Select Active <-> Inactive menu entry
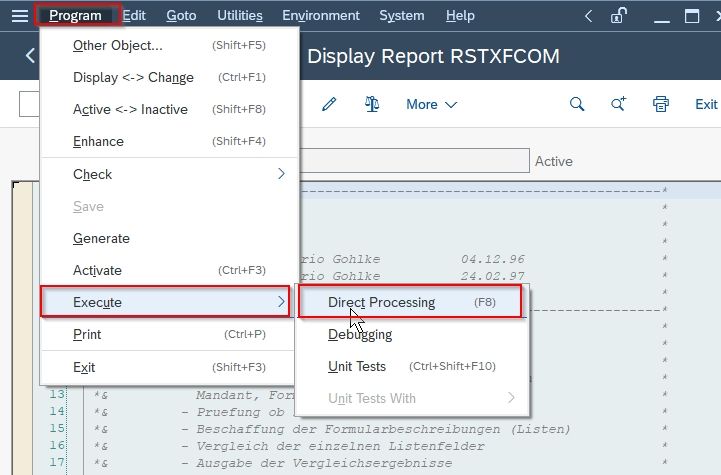This screenshot has width=721, height=475. click(x=168, y=109)
